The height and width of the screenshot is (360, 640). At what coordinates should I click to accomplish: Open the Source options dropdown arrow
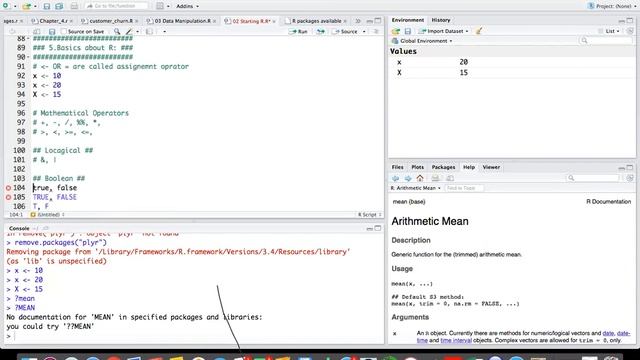[x=364, y=31]
